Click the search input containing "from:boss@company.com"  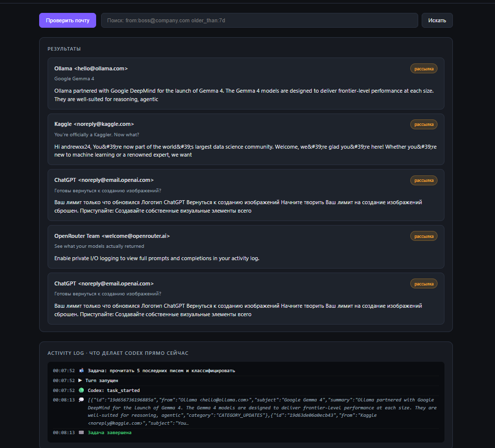260,20
